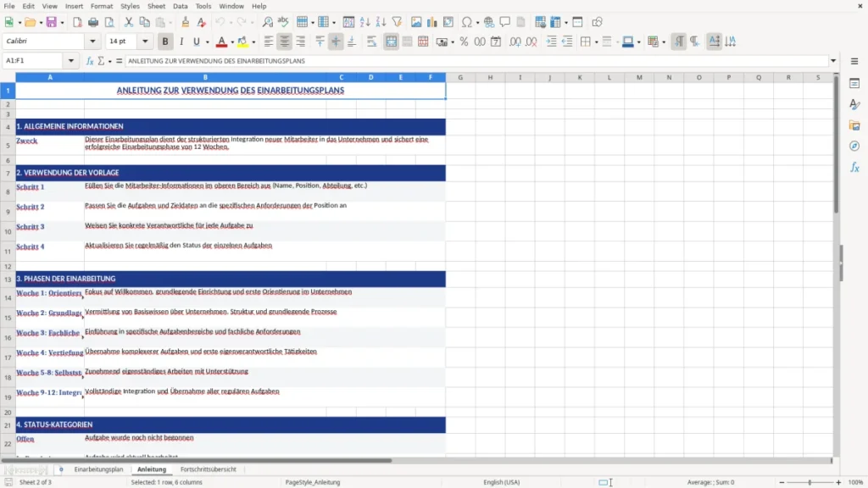Click the Export as PDF icon
This screenshot has width=868, height=488.
[77, 22]
